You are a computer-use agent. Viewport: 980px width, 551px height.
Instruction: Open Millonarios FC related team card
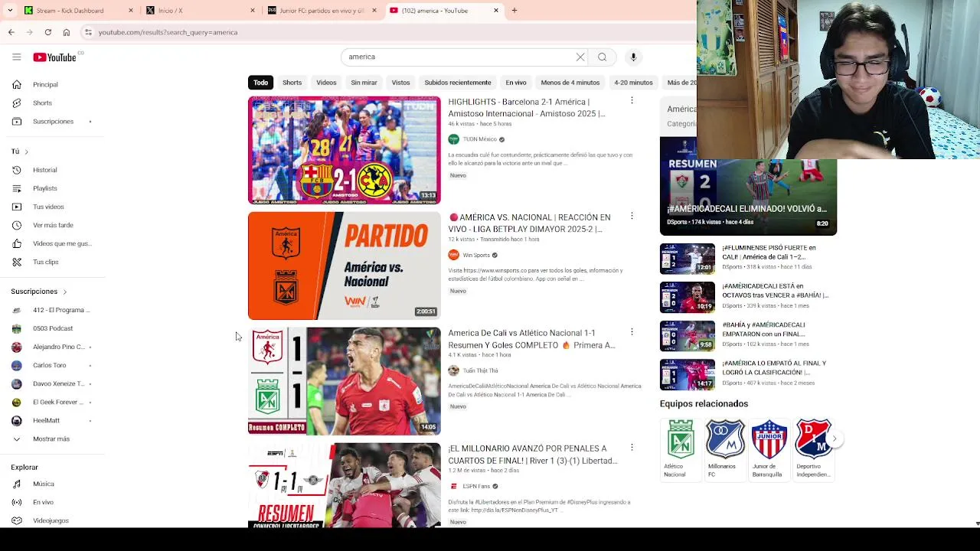tap(725, 449)
